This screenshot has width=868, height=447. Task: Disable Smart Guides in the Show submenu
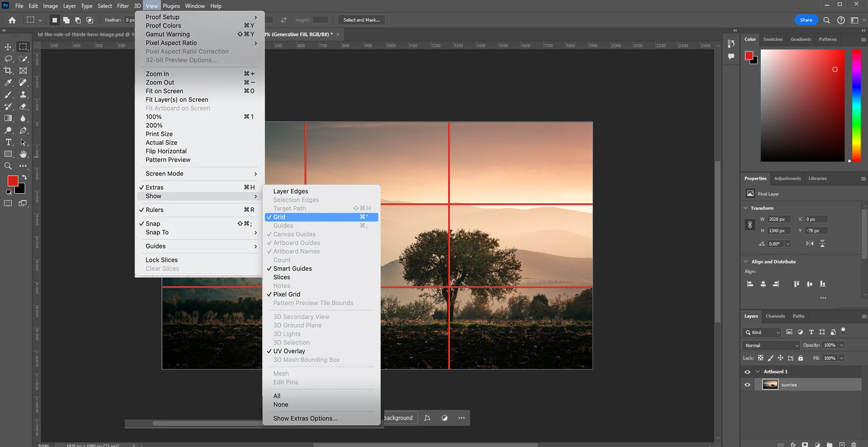292,268
